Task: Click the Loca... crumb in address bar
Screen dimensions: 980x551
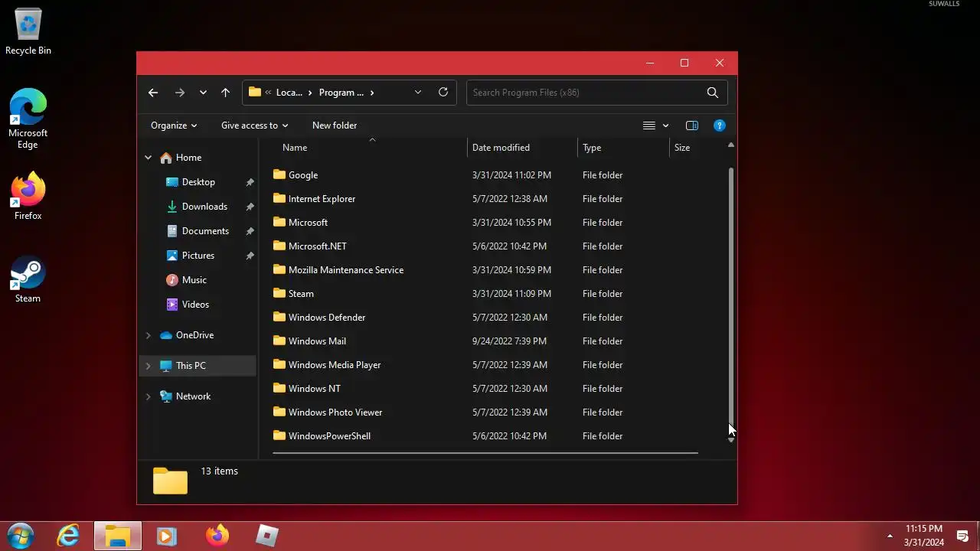Action: [x=289, y=93]
